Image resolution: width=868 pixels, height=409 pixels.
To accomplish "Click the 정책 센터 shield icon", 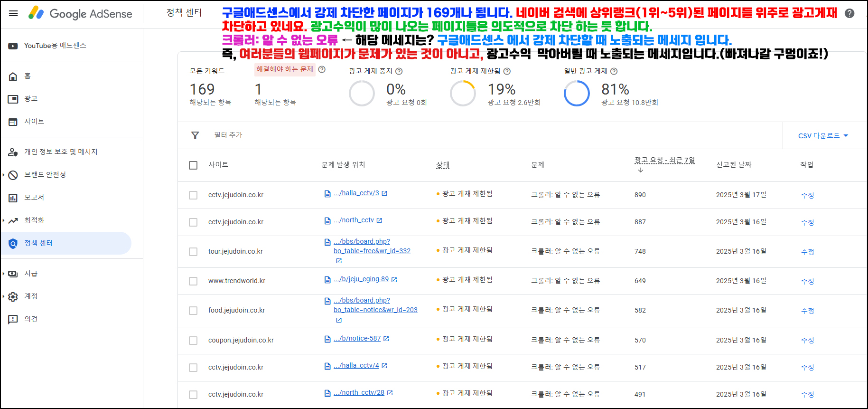I will pyautogui.click(x=13, y=243).
